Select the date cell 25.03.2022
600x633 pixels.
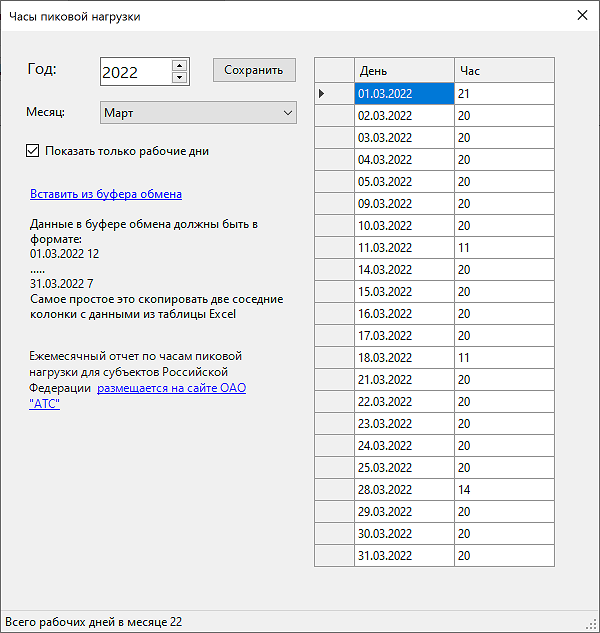[405, 468]
